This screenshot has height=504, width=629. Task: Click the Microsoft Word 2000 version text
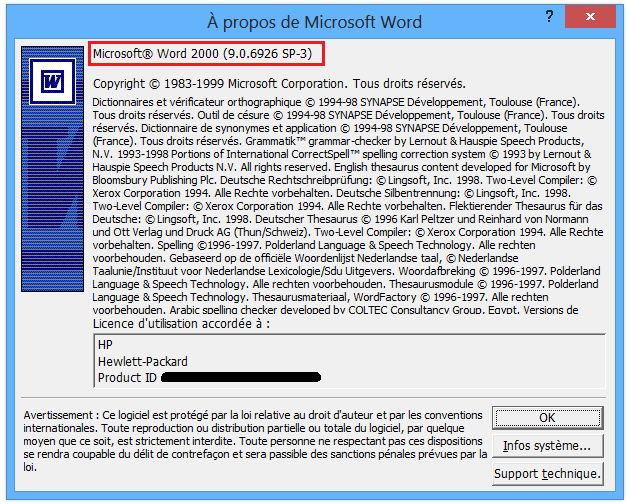[203, 54]
